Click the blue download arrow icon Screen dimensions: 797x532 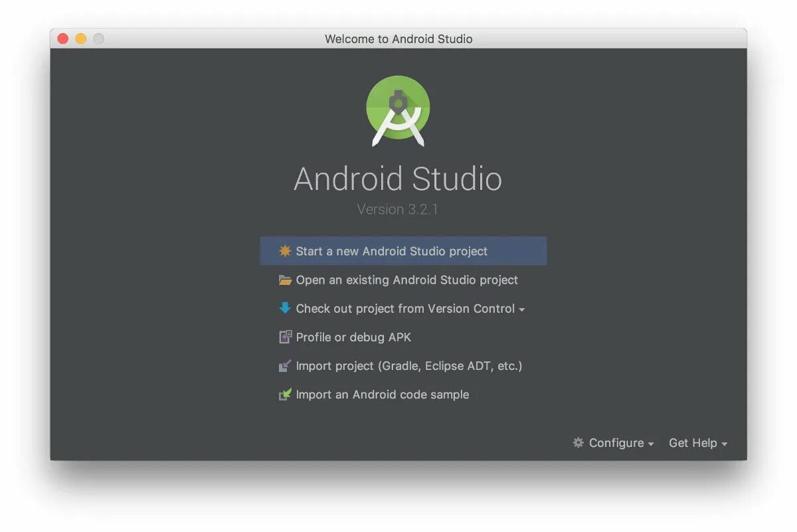click(285, 308)
